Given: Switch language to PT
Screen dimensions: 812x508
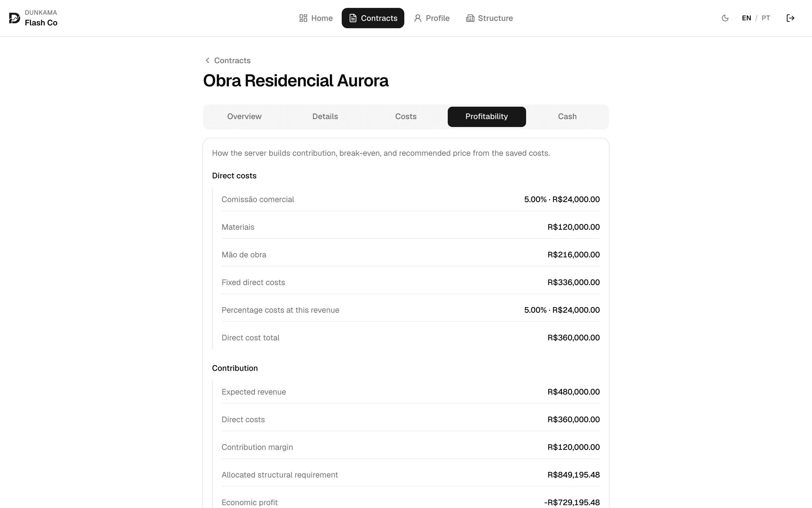Looking at the screenshot, I should pyautogui.click(x=766, y=18).
